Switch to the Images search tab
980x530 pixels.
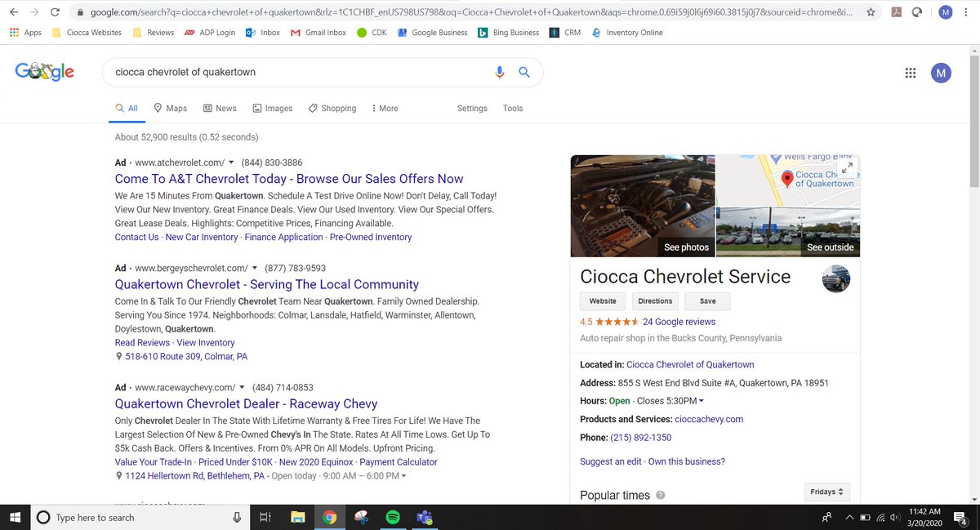[273, 108]
